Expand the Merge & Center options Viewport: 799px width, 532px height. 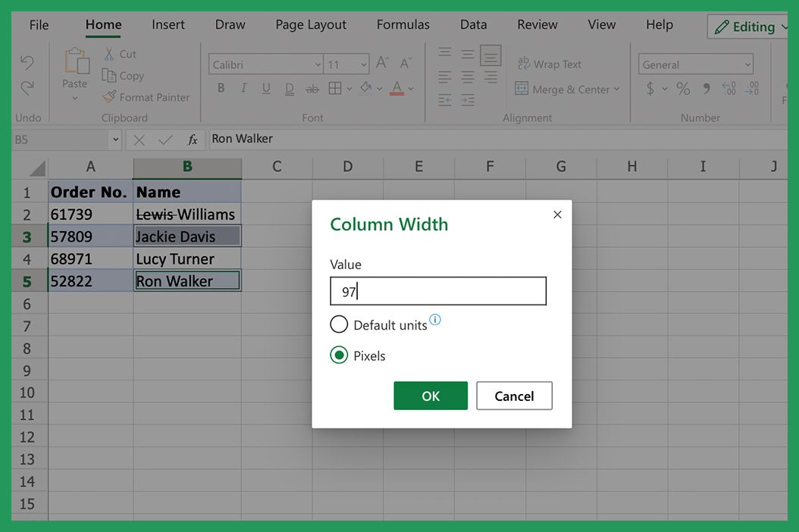pos(616,89)
